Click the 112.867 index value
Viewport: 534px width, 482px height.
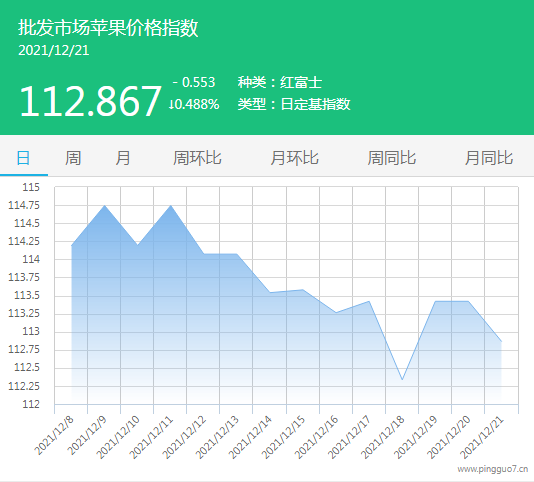(x=90, y=101)
